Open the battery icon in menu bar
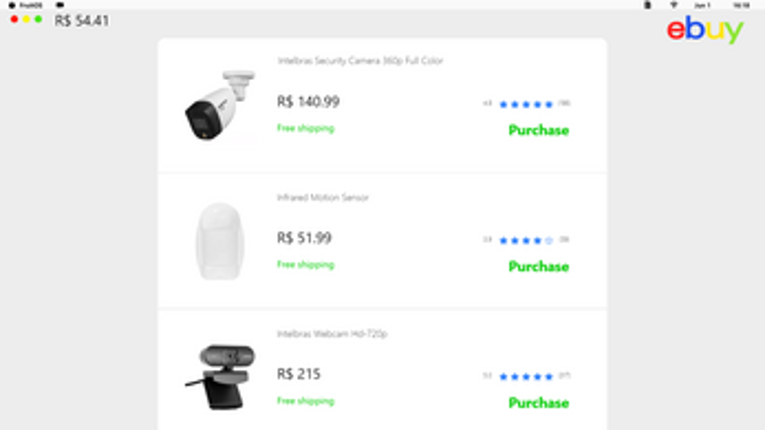765x430 pixels. coord(647,5)
